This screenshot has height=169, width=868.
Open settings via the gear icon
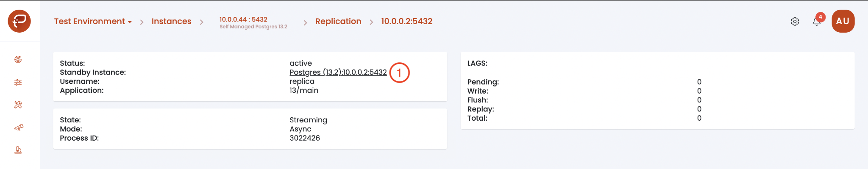(795, 21)
